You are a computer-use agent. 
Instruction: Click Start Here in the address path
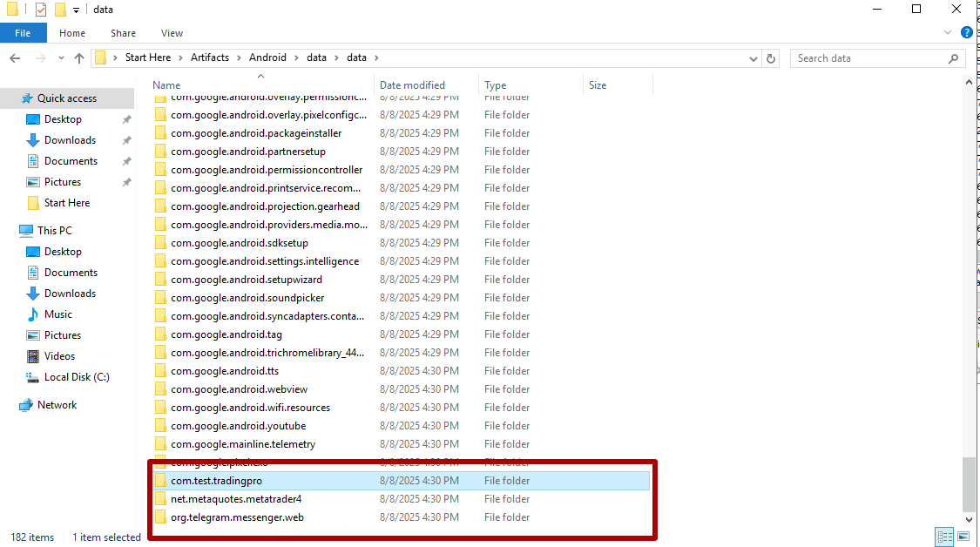pos(147,57)
